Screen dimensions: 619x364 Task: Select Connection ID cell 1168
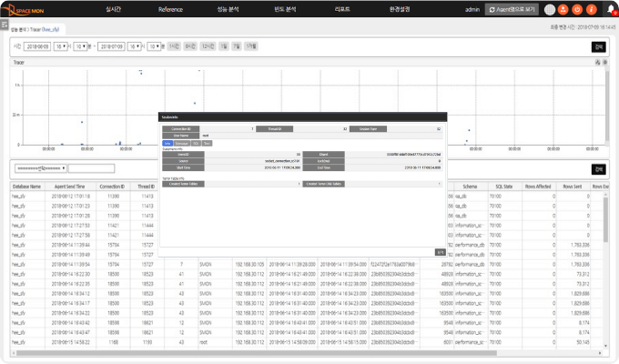click(x=113, y=342)
